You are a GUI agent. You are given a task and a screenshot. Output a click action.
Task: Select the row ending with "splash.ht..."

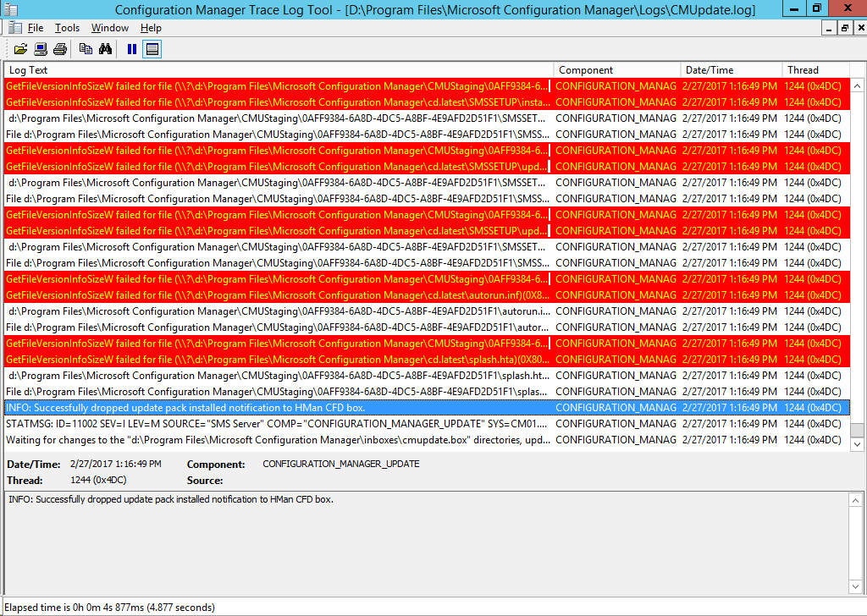tap(427, 375)
